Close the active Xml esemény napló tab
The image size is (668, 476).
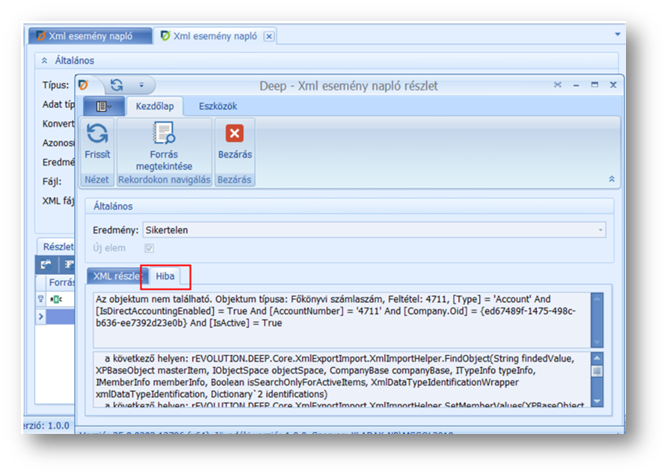[267, 36]
